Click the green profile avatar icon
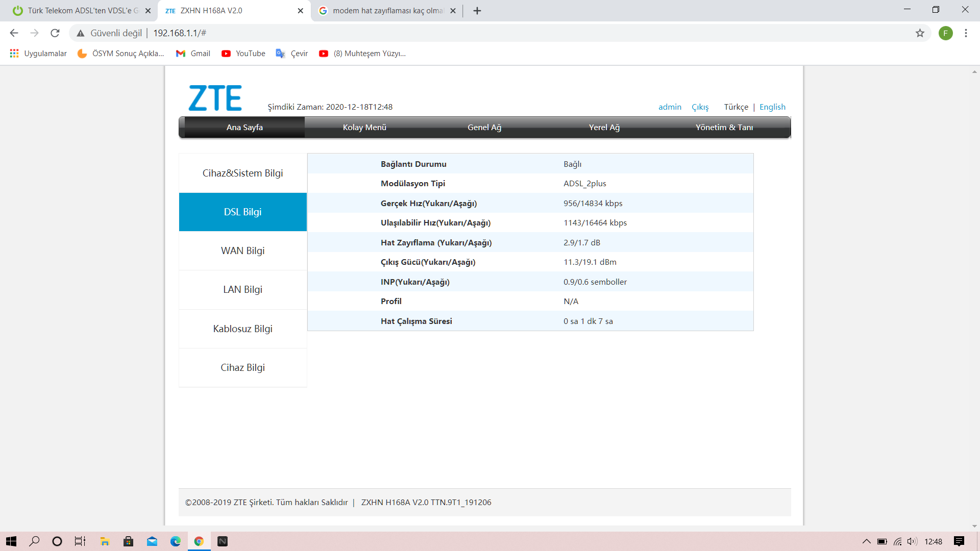Viewport: 980px width, 551px height. [x=945, y=33]
